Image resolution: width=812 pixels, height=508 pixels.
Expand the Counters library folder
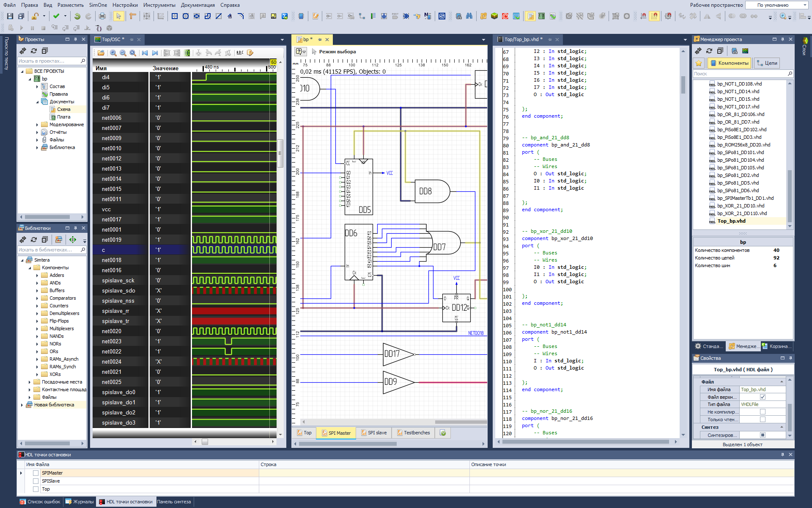pos(37,306)
